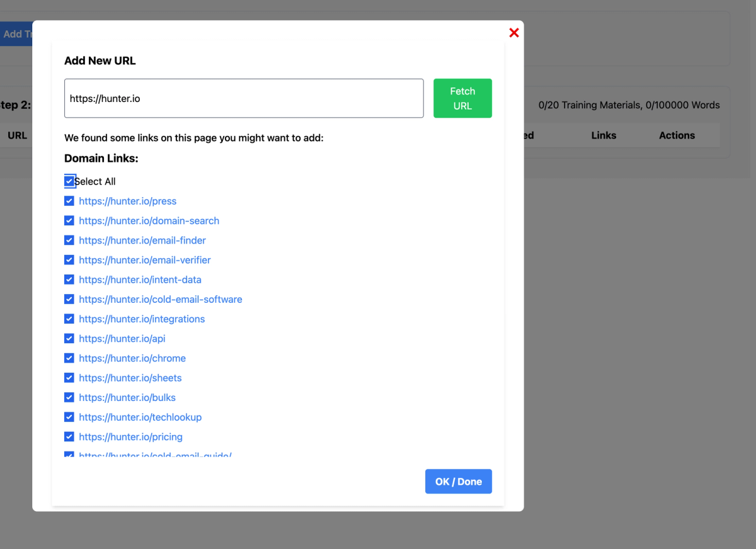This screenshot has width=756, height=549.
Task: Deselect the email-finder checkbox
Action: click(x=69, y=241)
